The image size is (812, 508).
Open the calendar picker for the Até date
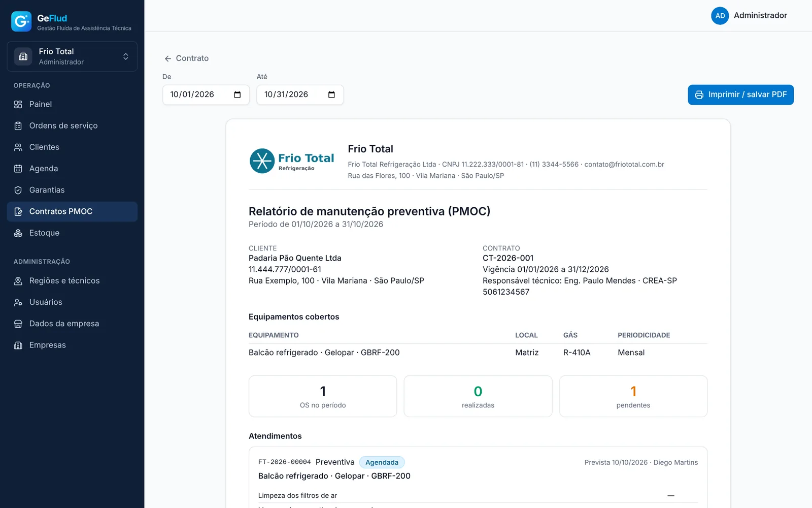331,94
